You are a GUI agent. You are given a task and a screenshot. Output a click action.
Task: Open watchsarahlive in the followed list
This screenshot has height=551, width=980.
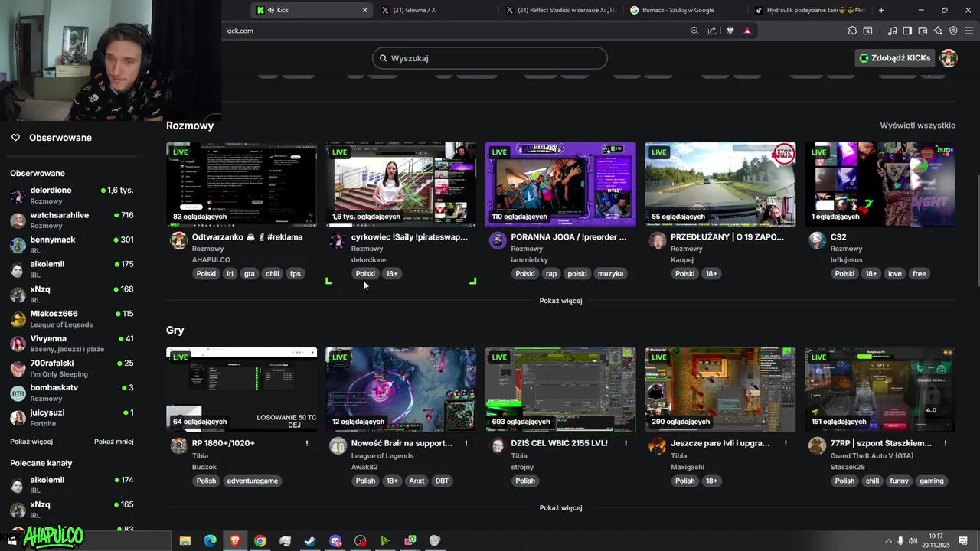(x=72, y=220)
